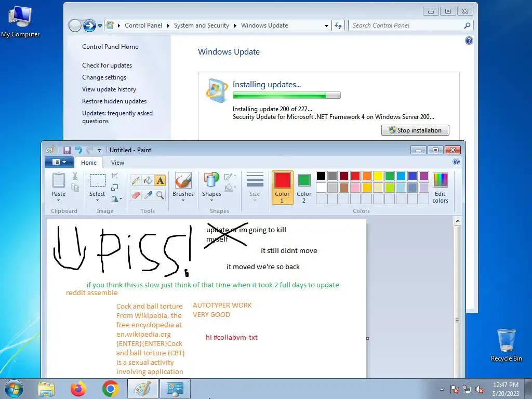Open the Start menu orb
The width and height of the screenshot is (532, 399).
coord(14,389)
